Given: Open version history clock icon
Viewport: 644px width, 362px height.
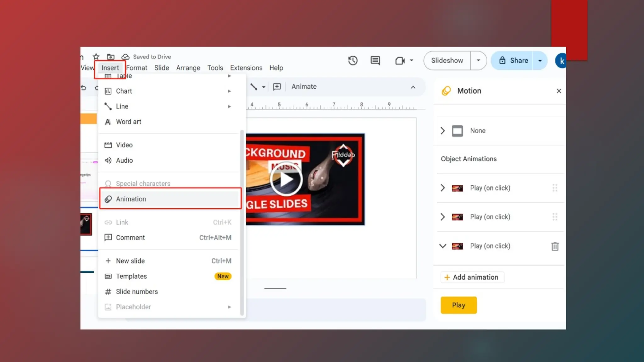Looking at the screenshot, I should pos(353,60).
